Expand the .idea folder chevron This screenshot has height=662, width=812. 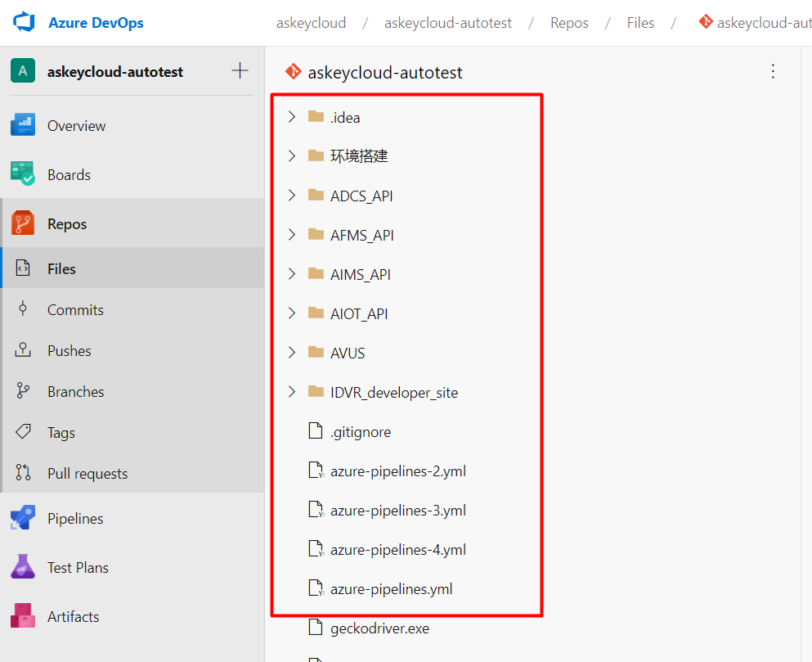(x=292, y=117)
